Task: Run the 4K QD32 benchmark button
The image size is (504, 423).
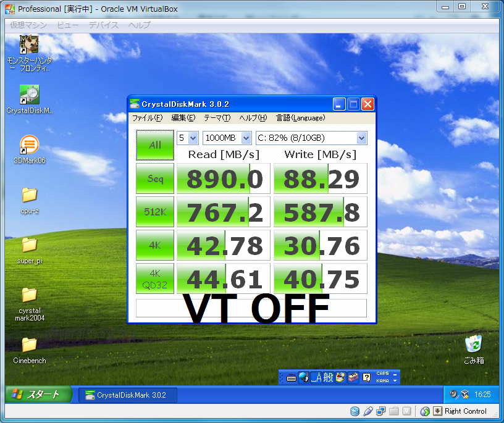Action: (x=155, y=279)
